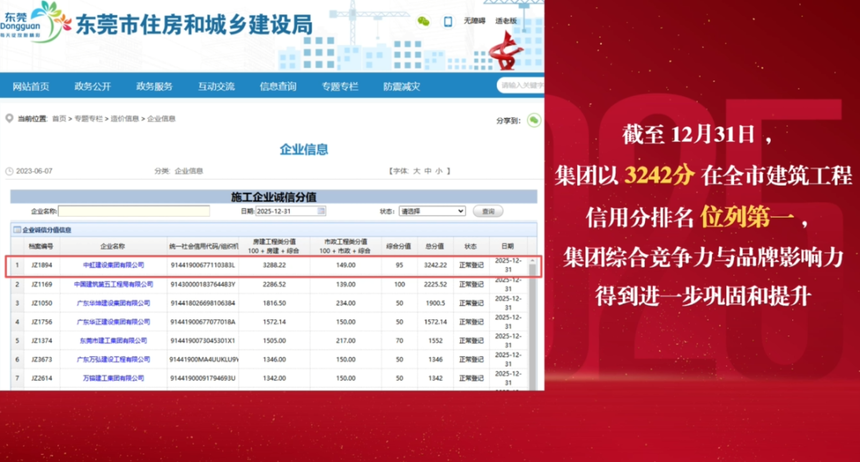This screenshot has height=462, width=860.
Task: Open company link 广东万弘建设工程有限公司
Action: [x=114, y=359]
